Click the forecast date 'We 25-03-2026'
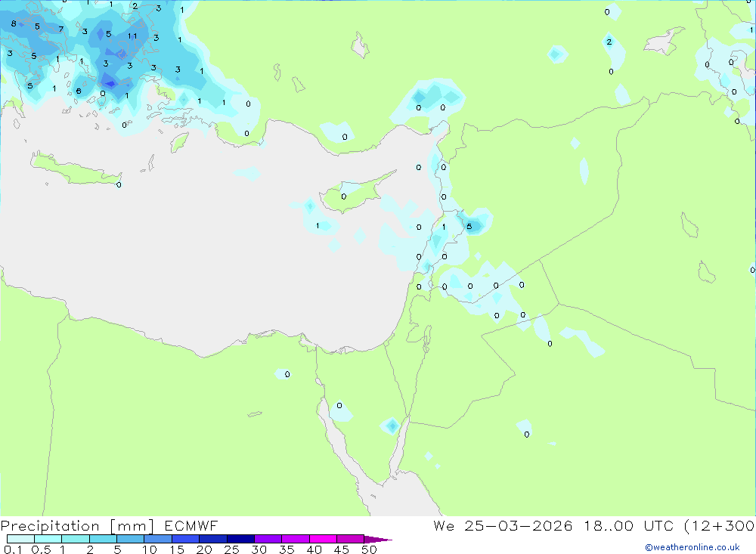Image resolution: width=756 pixels, height=554 pixels. coord(503,525)
